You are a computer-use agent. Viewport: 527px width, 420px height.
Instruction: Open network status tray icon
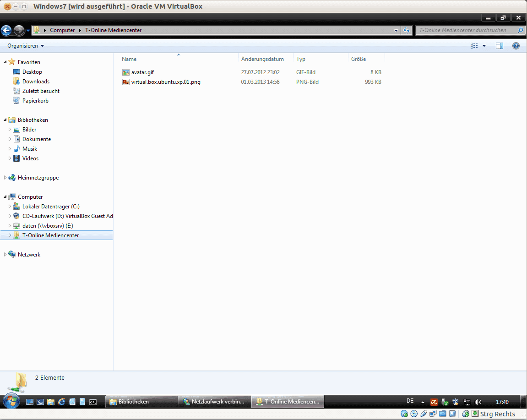[467, 402]
